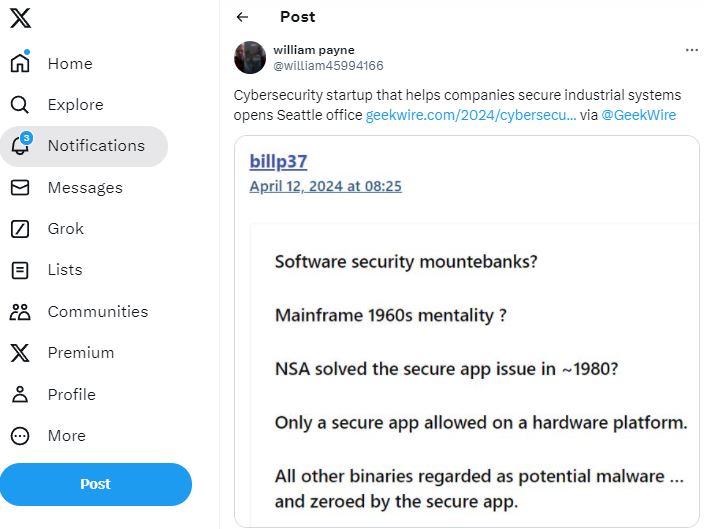704x529 pixels.
Task: Open Grok slash icon
Action: (20, 229)
